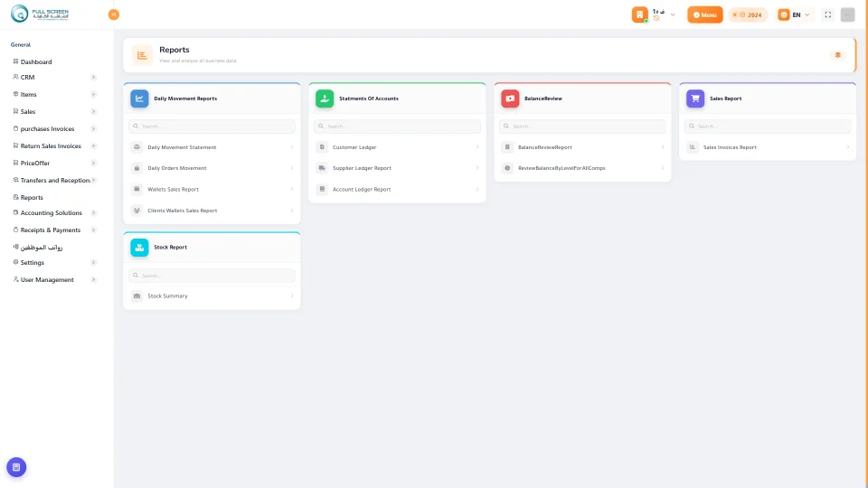This screenshot has width=868, height=488.
Task: Click the Stock Summary row icon
Action: click(137, 296)
